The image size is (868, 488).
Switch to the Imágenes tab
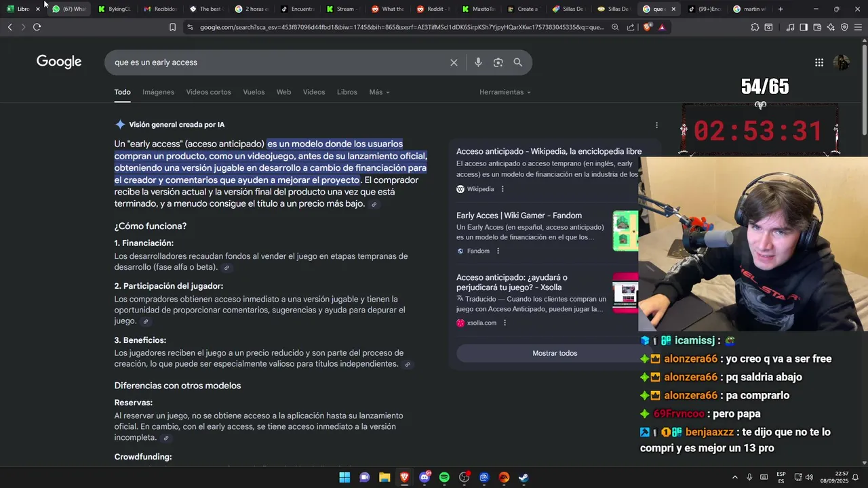(x=158, y=92)
